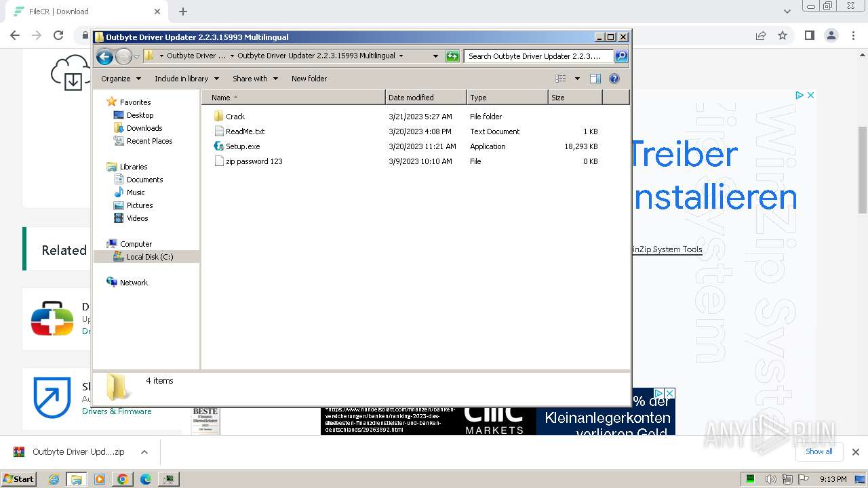The image size is (868, 488).
Task: Open Downloads in Favorites
Action: point(144,128)
